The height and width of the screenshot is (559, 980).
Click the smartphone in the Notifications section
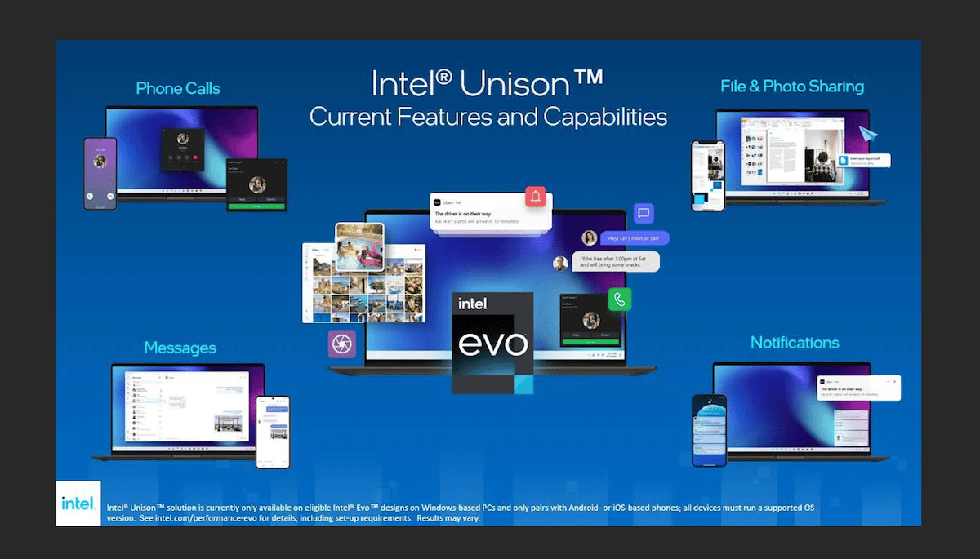(x=709, y=430)
